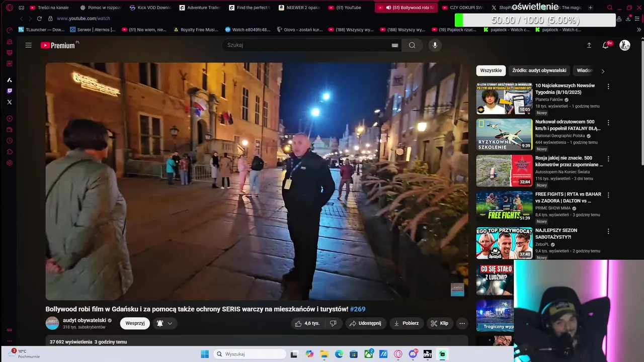644x362 pixels.
Task: Open the X icon in Opera sidebar
Action: [9, 102]
